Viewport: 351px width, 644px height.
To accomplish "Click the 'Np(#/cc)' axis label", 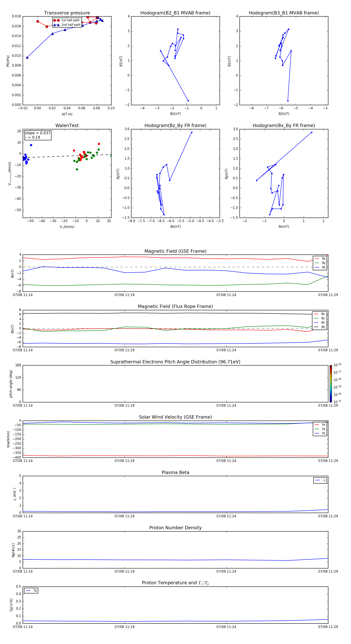I will (x=13, y=550).
